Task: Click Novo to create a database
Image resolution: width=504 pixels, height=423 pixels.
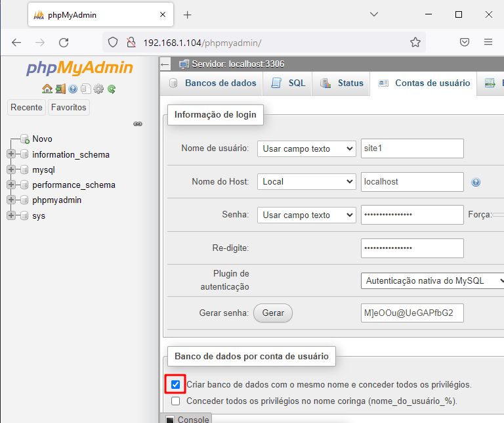Action: tap(42, 139)
